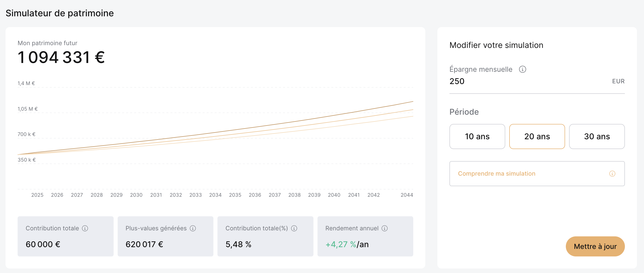Click info icon beside Plus-values générées
The height and width of the screenshot is (273, 644).
point(193,228)
